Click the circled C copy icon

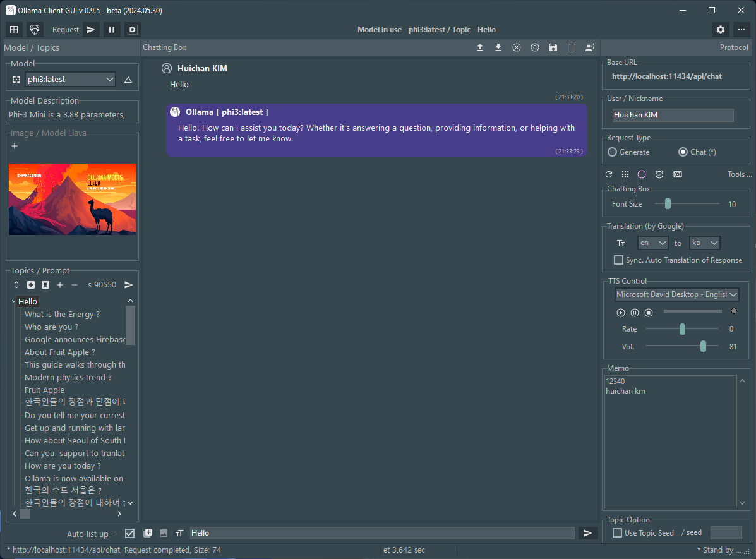coord(535,47)
